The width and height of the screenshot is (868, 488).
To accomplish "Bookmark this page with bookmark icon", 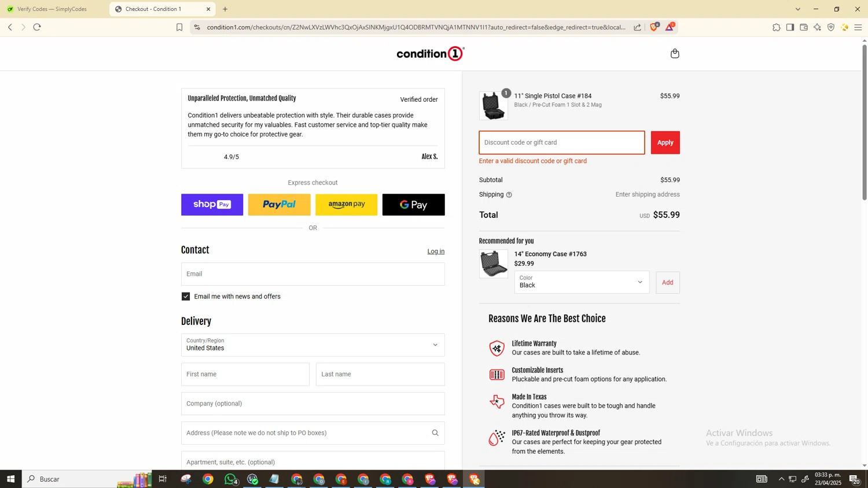I will 179,27.
